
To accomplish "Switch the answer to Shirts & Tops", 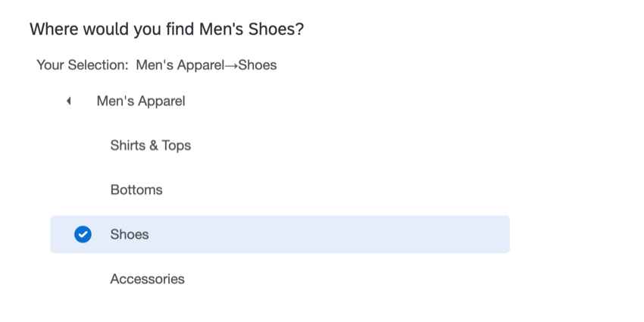I will (150, 145).
